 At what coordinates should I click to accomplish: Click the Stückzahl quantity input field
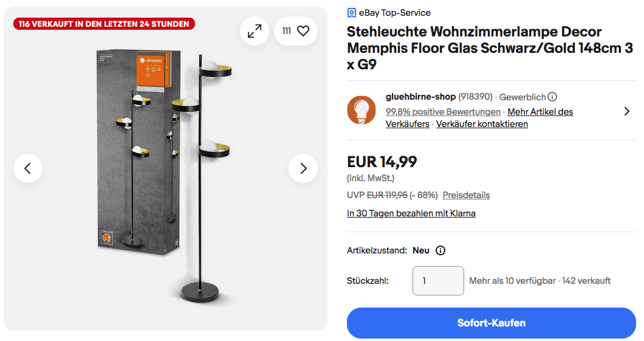[437, 281]
